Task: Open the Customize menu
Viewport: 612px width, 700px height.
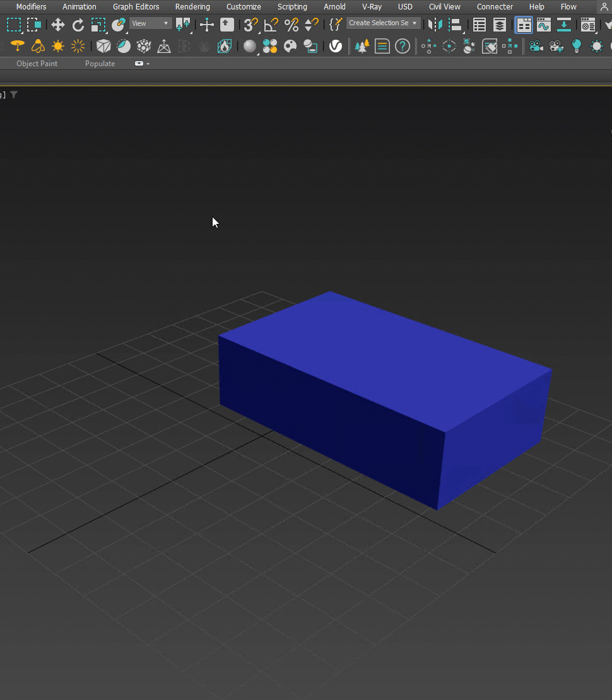Action: tap(244, 7)
